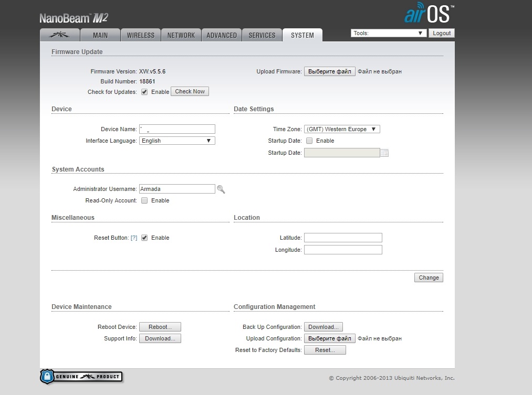Open the Reset Button help link
The image size is (532, 395).
pos(134,238)
